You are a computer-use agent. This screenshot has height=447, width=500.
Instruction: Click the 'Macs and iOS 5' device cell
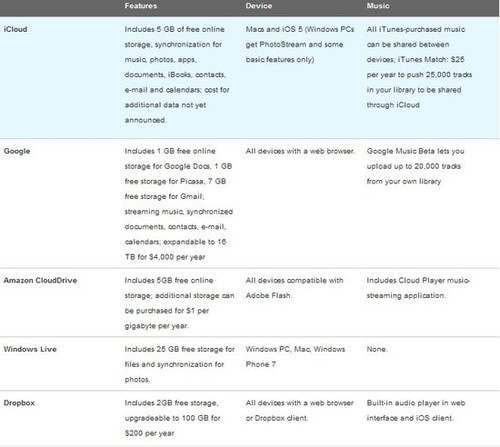300,44
